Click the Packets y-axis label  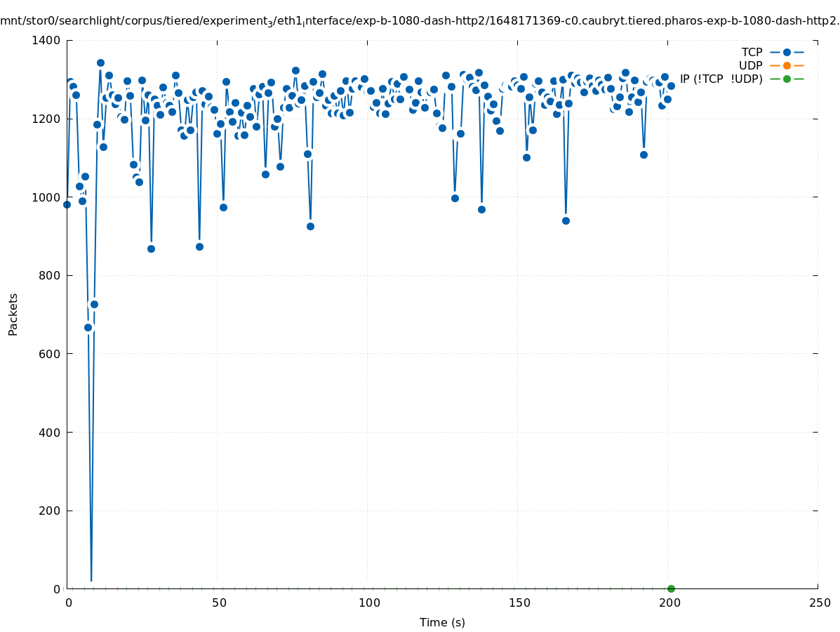click(x=13, y=314)
